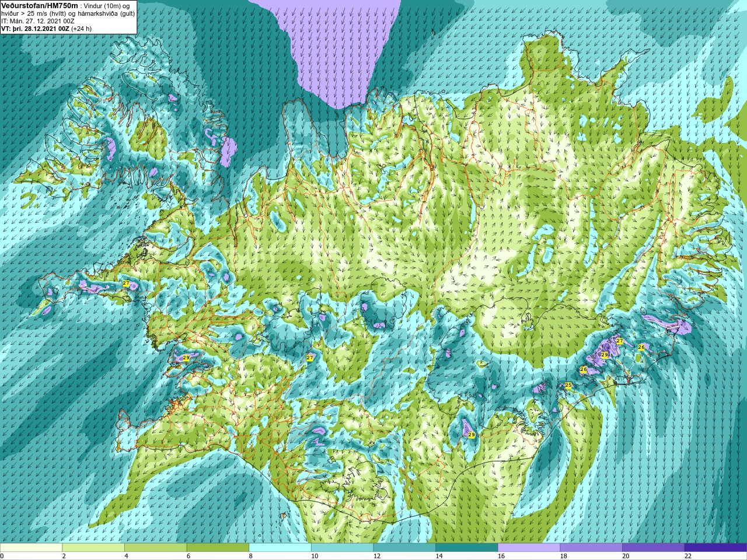Screen dimensions: 747x560
Task: Click the Veðurstofan/HM750m map title
Action: pyautogui.click(x=40, y=5)
